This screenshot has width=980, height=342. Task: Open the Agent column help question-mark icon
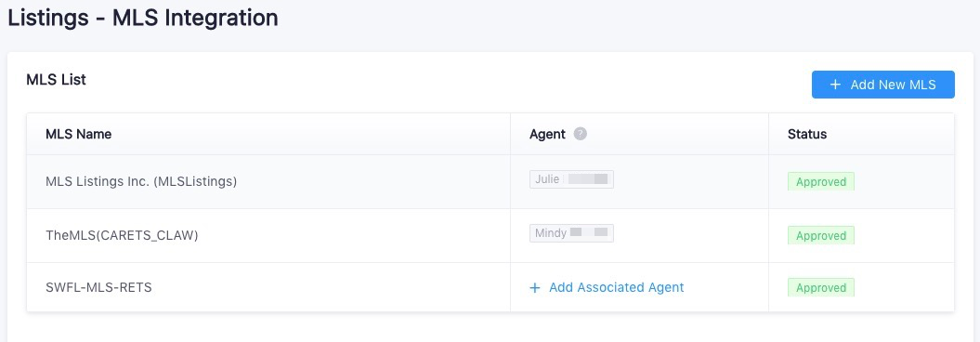click(x=580, y=134)
